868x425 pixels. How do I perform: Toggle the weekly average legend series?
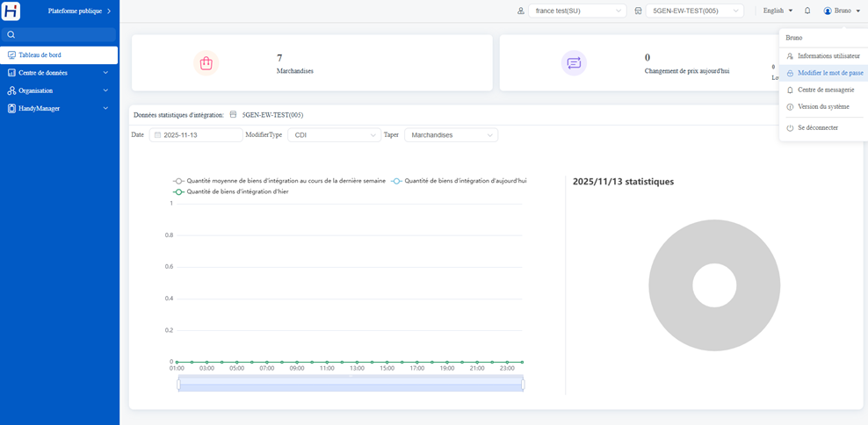click(279, 181)
